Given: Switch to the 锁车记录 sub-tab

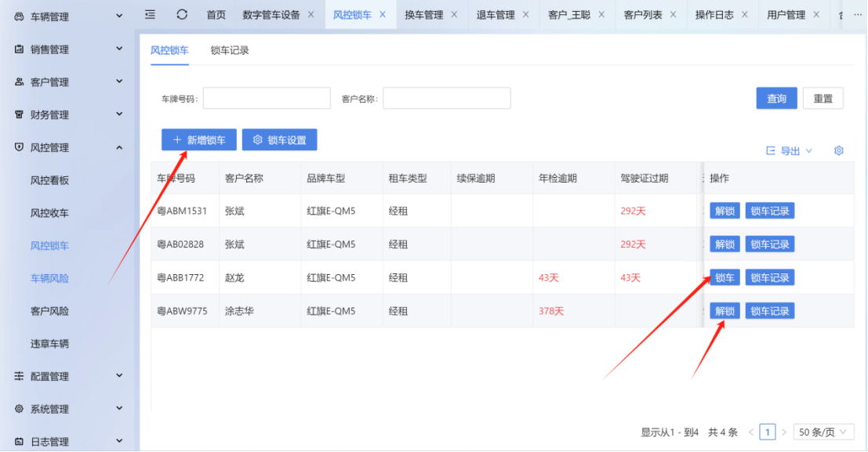Looking at the screenshot, I should point(230,50).
